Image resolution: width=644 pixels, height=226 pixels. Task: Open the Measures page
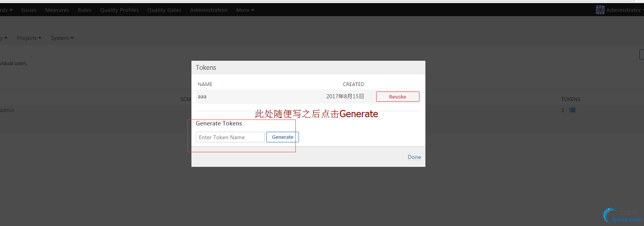57,10
